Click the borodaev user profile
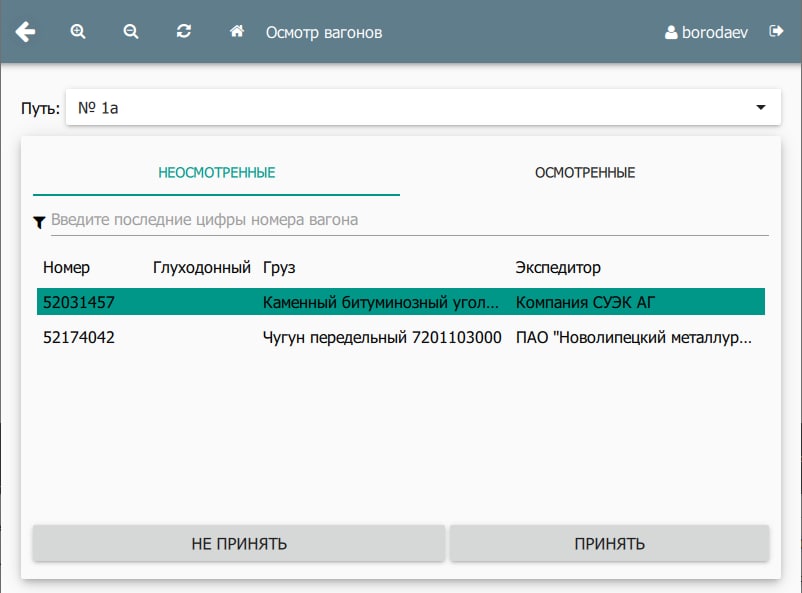The image size is (802, 593). point(706,32)
